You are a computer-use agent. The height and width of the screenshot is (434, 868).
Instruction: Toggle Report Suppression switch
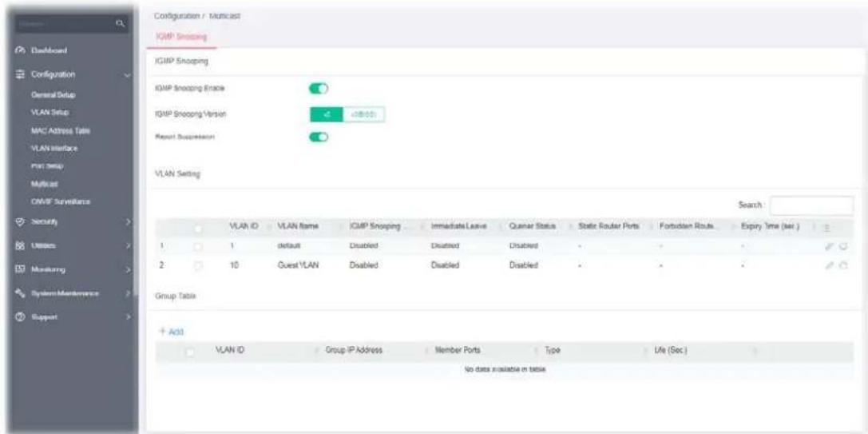pos(319,137)
